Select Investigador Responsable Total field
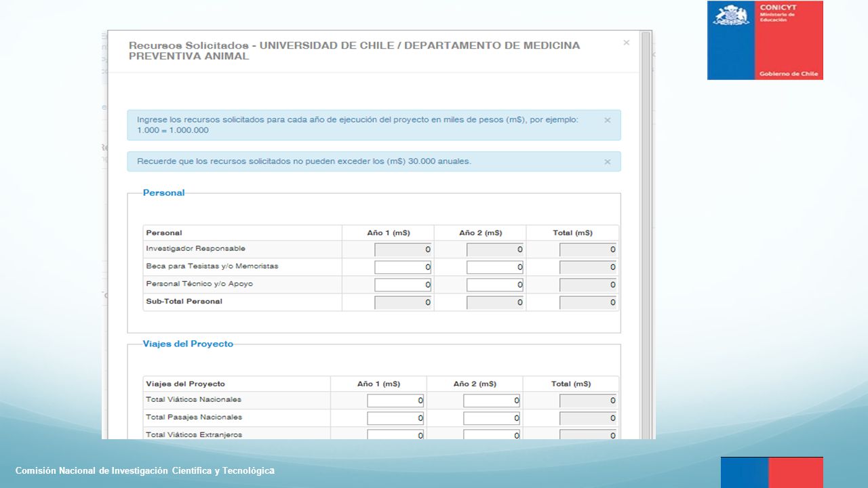This screenshot has height=488, width=868. pos(588,249)
